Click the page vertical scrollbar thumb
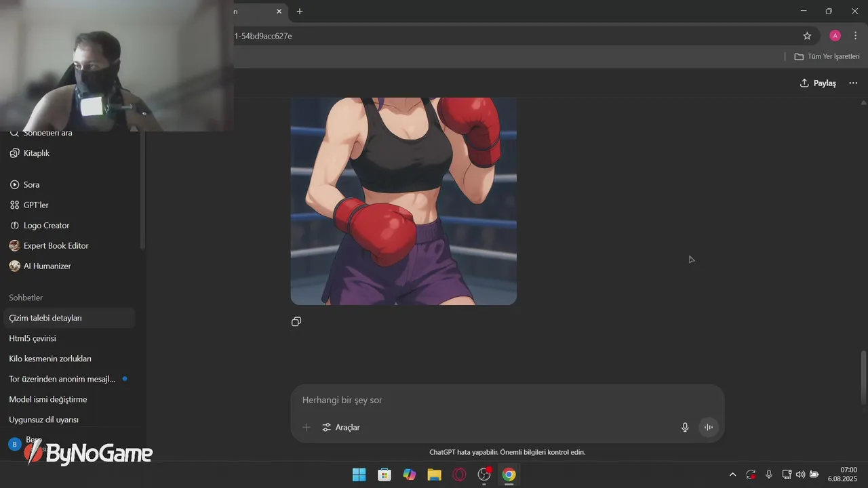The height and width of the screenshot is (488, 868). pyautogui.click(x=863, y=378)
